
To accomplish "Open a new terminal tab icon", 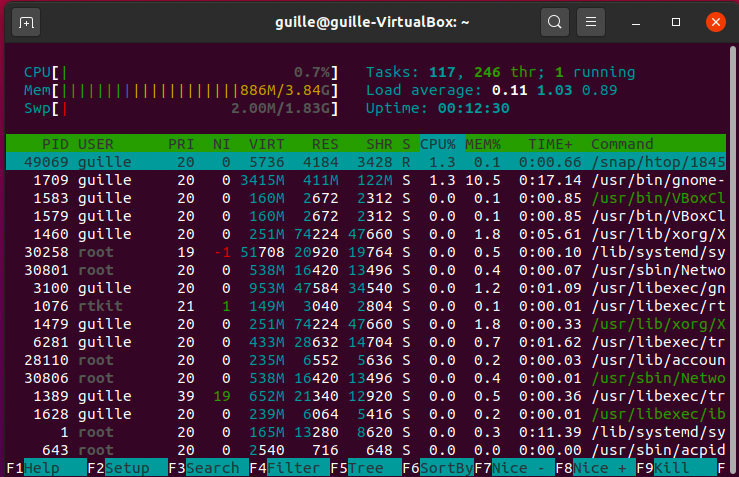I will coord(26,22).
